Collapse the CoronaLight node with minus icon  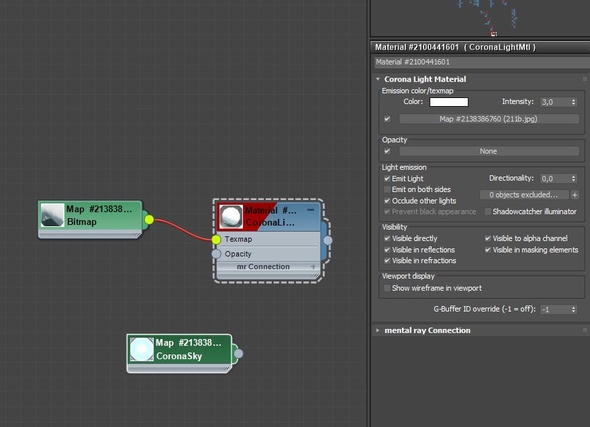310,210
